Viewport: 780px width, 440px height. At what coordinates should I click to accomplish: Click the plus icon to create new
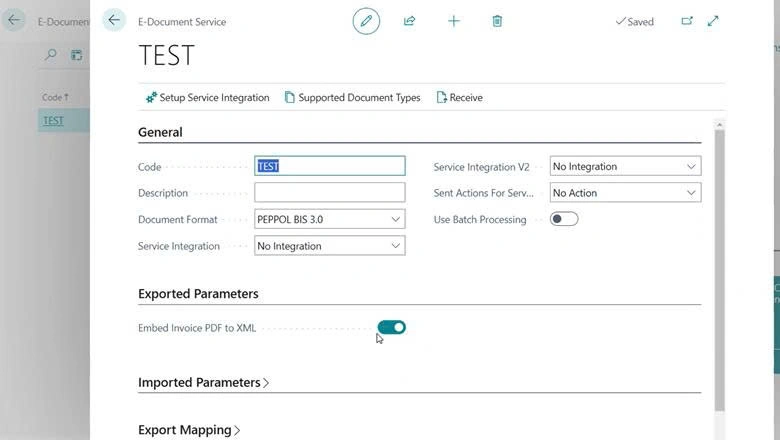tap(454, 21)
